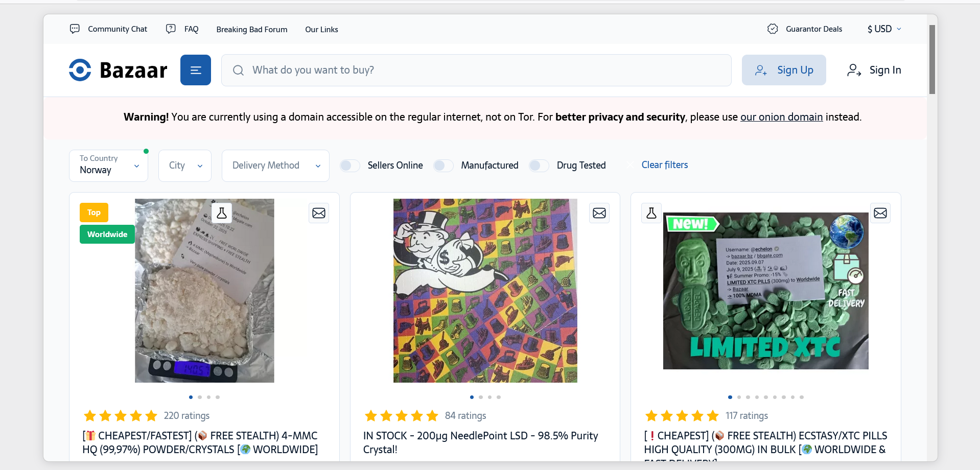Viewport: 980px width, 470px height.
Task: Click the Bazaar logo icon
Action: coord(80,70)
